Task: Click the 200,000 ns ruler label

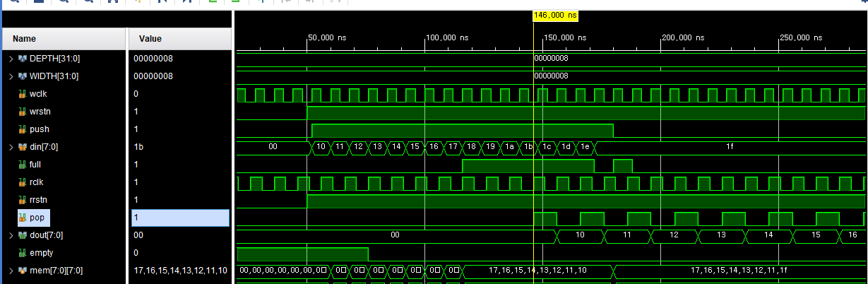Action: [684, 37]
